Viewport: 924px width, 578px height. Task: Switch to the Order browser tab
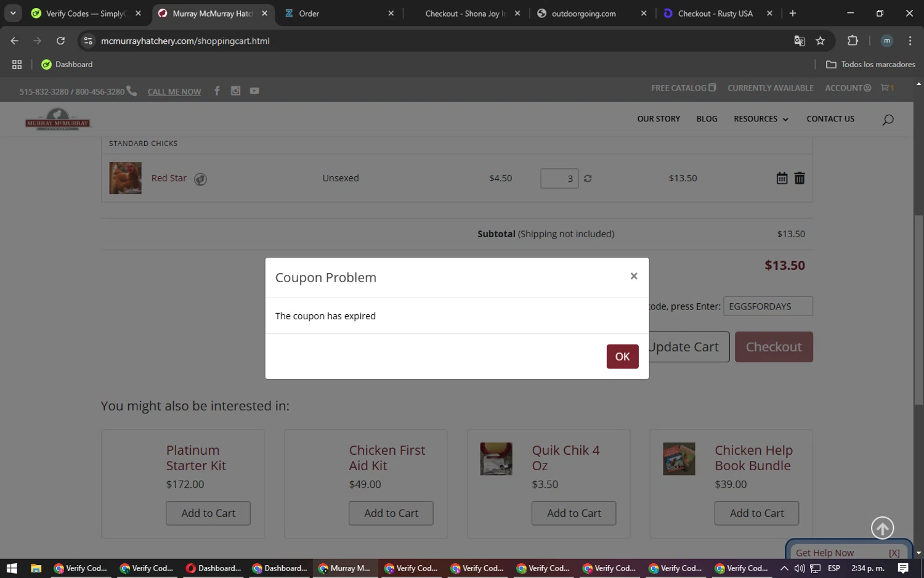[x=339, y=13]
